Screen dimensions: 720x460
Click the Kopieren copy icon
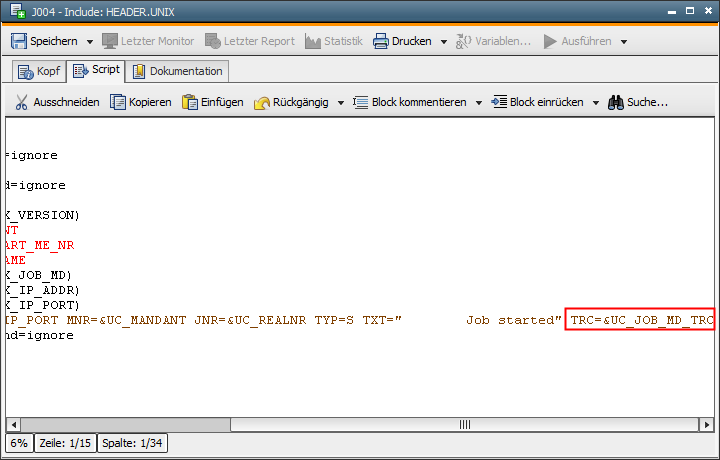pyautogui.click(x=118, y=102)
